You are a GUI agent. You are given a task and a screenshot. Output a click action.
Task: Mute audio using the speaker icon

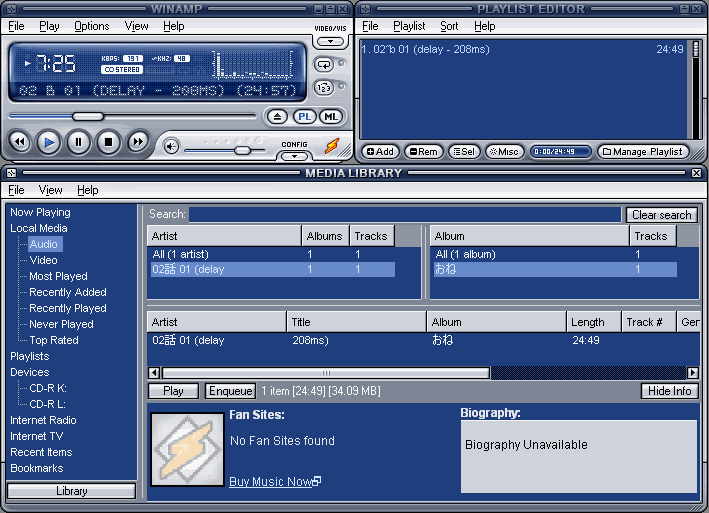point(171,147)
